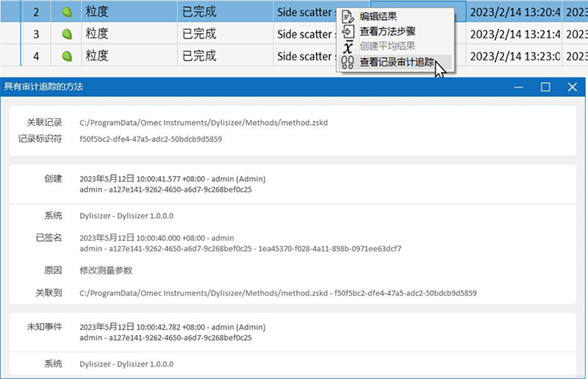Click the window title 具有审计追踪的方法
The image size is (588, 379).
click(x=43, y=87)
